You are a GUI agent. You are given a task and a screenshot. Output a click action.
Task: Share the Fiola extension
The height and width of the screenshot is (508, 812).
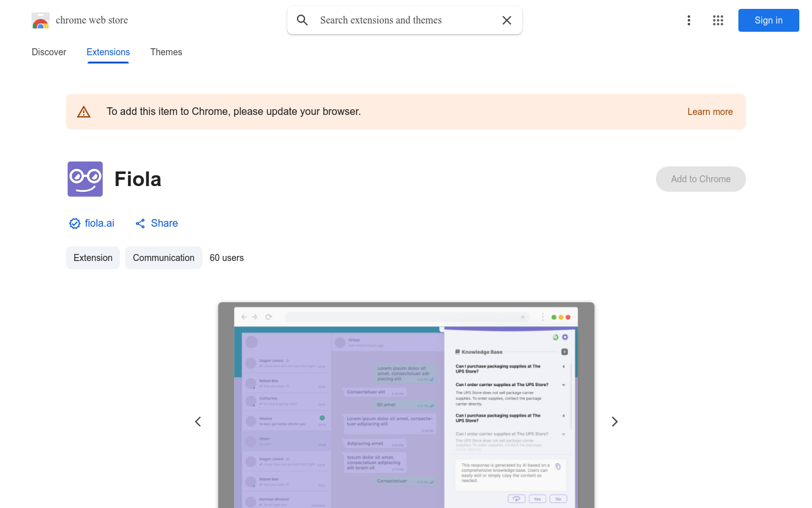tap(157, 223)
